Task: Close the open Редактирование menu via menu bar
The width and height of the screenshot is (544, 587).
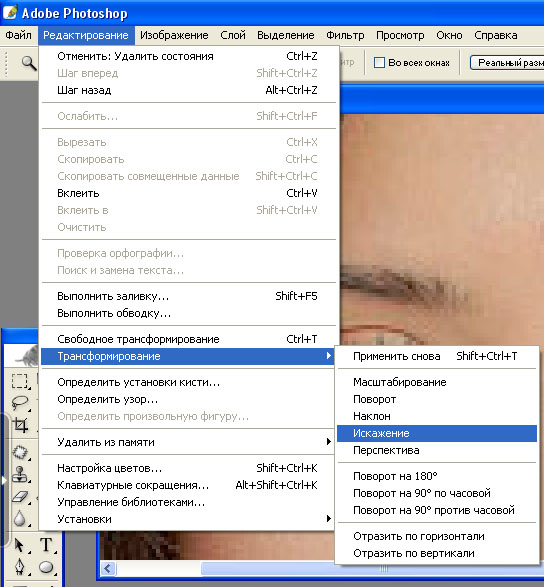Action: (86, 35)
